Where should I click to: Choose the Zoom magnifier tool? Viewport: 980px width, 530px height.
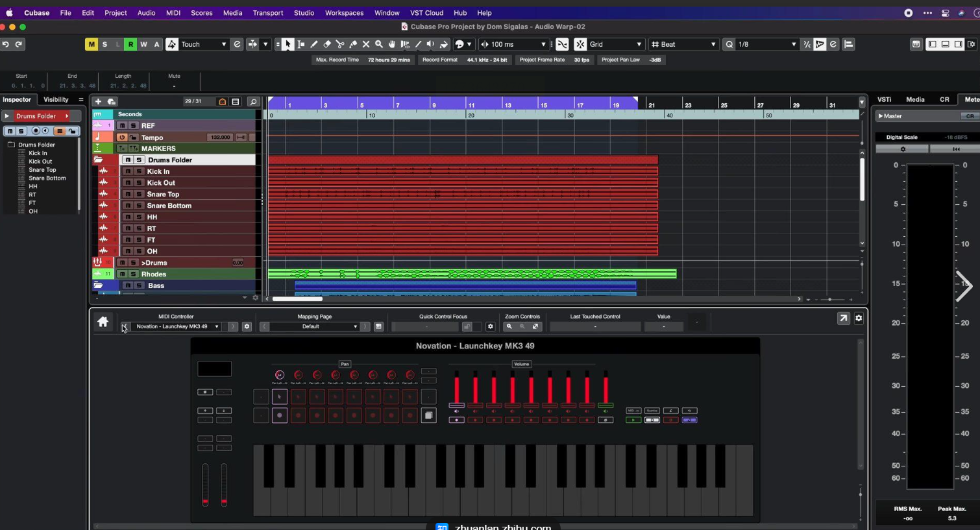click(379, 44)
